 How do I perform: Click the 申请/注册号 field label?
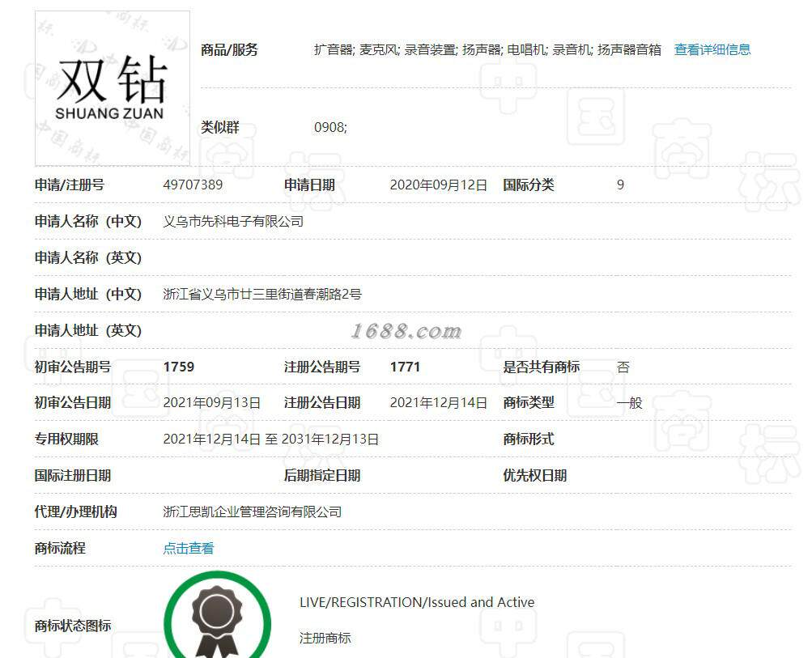(x=70, y=185)
